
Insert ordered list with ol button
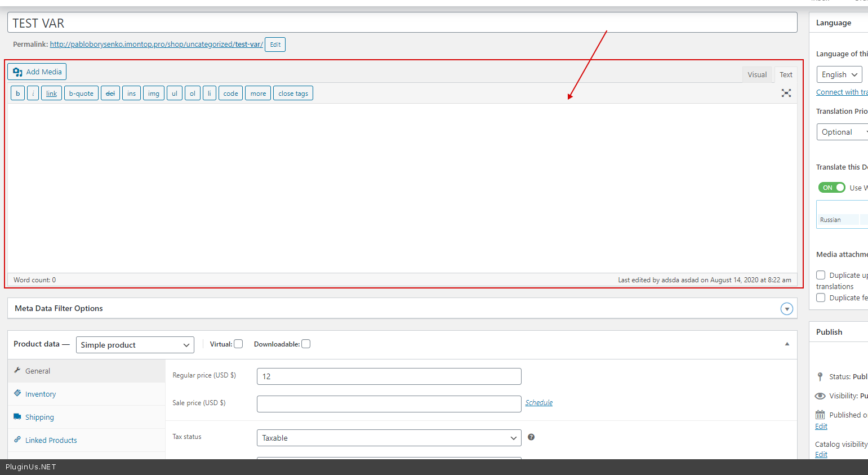(x=193, y=93)
